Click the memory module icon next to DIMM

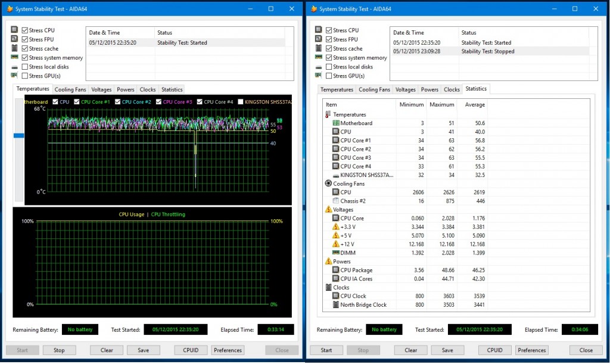[336, 253]
